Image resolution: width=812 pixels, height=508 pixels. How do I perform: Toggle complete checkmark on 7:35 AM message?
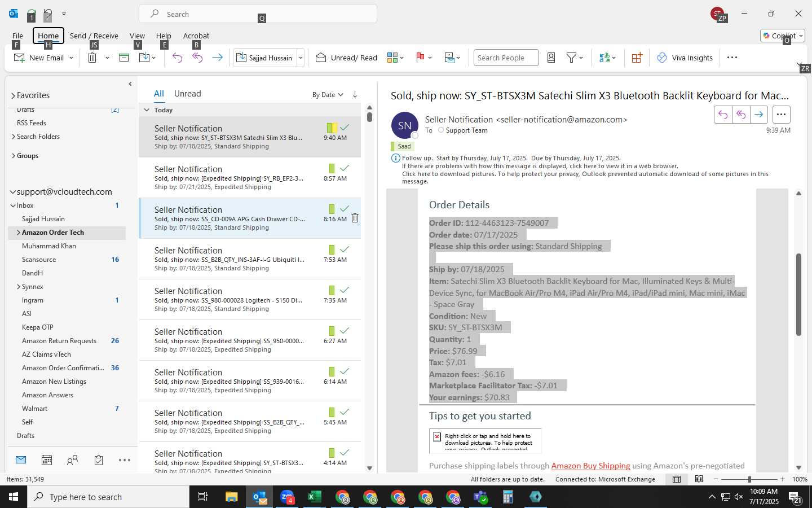click(345, 290)
